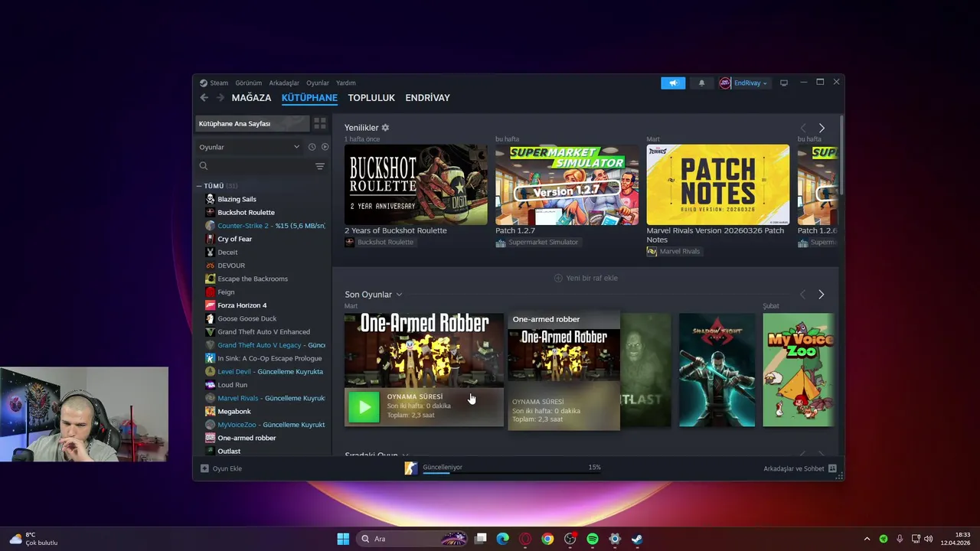Open advanced filter options icon
This screenshot has height=551, width=980.
click(x=320, y=166)
